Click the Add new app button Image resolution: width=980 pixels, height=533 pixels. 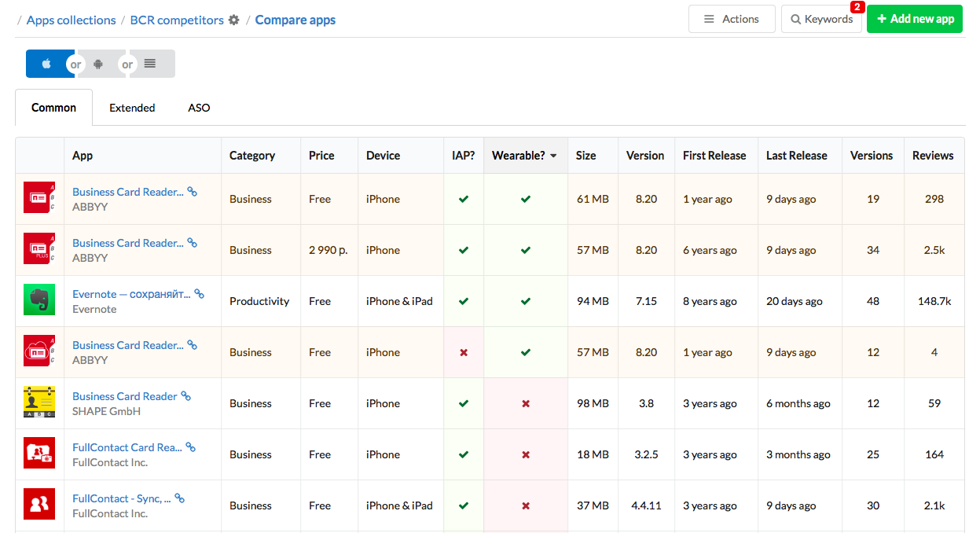pos(915,19)
